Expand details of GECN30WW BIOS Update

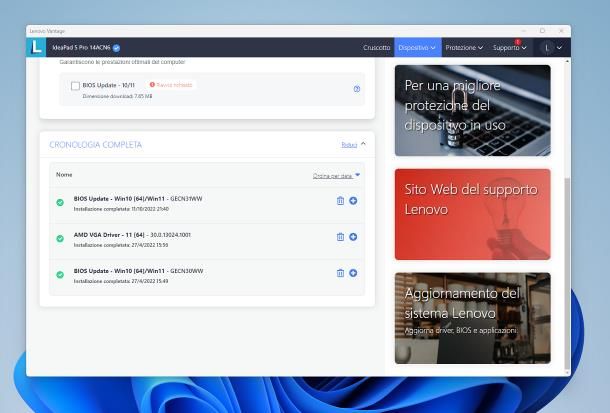353,273
